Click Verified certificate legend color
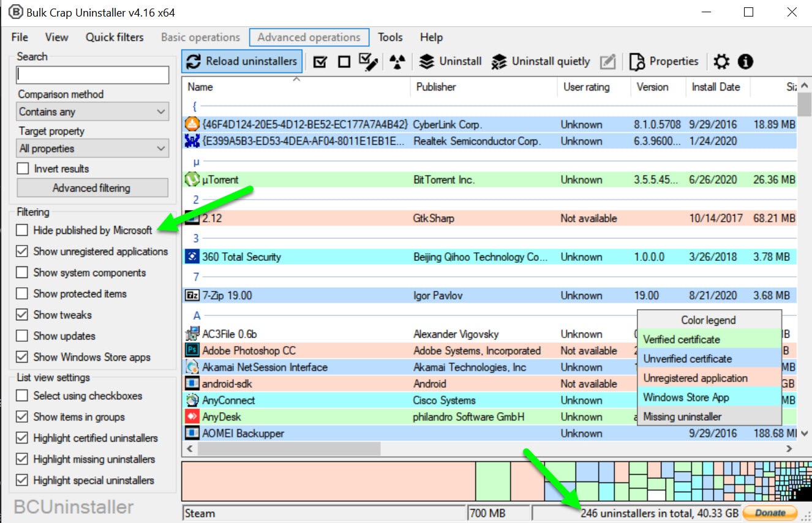 [x=710, y=339]
